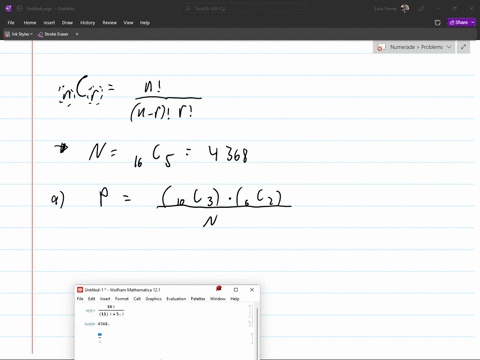Screen dimensions: 480x360
Task: Minimize the OneNote window
Action: (x=438, y=9)
